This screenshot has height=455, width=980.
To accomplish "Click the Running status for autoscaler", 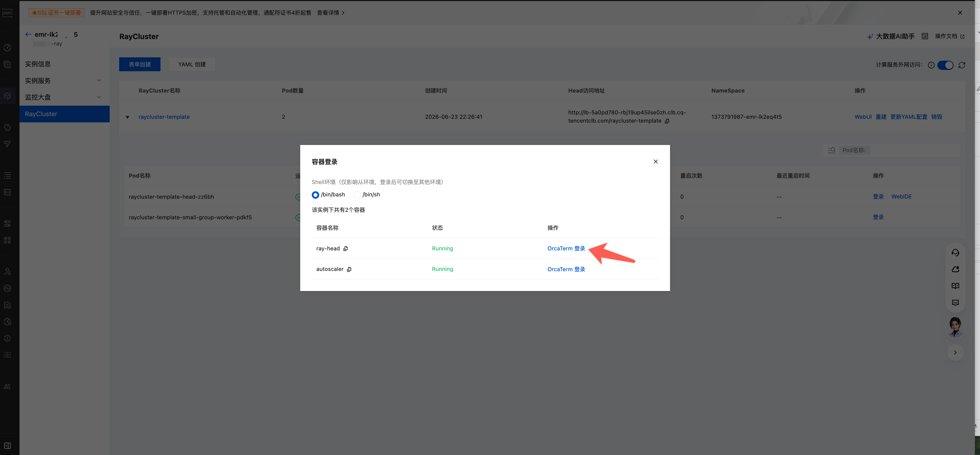I will coord(442,269).
